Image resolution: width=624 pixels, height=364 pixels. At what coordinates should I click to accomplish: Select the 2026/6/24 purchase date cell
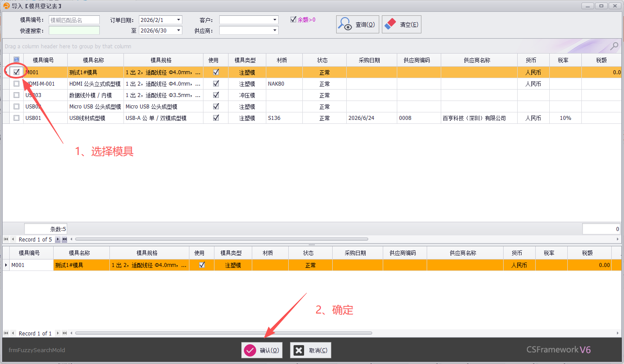[x=372, y=118]
